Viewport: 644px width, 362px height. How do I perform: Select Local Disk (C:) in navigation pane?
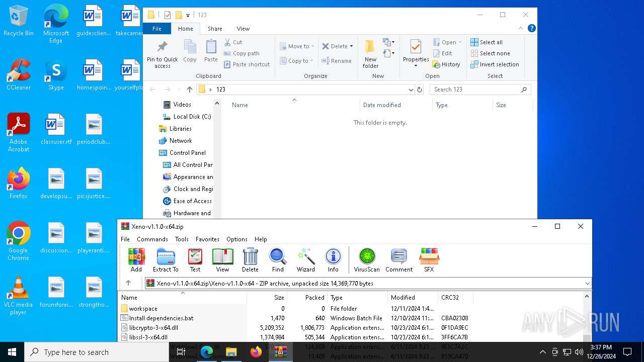pyautogui.click(x=187, y=117)
